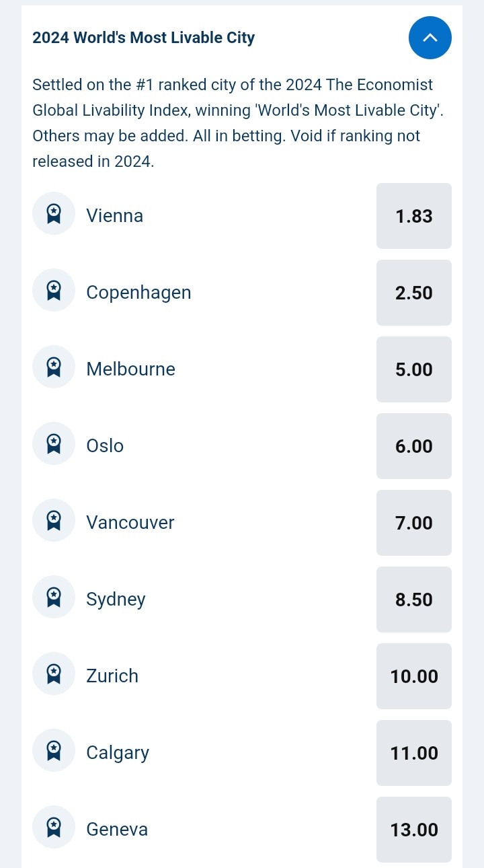Click the medal icon beside Oslo
Screen dimensions: 484x868
pos(54,444)
